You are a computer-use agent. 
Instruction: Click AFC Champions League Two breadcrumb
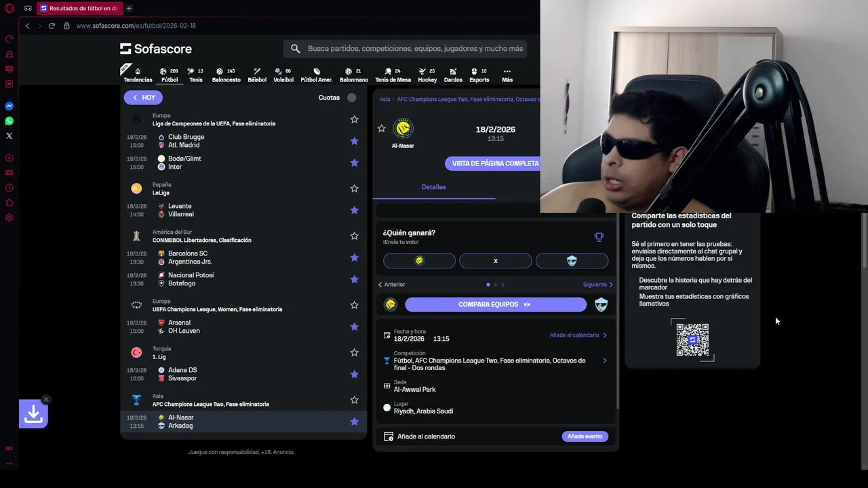point(468,99)
